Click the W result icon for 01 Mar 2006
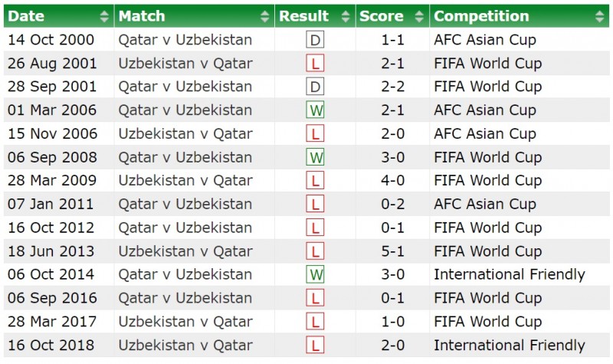 point(314,110)
